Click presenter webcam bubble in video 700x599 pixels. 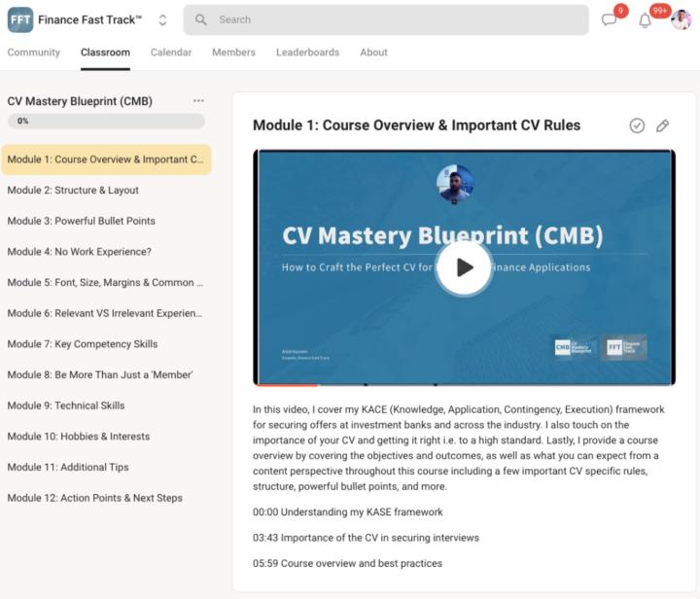pyautogui.click(x=455, y=184)
